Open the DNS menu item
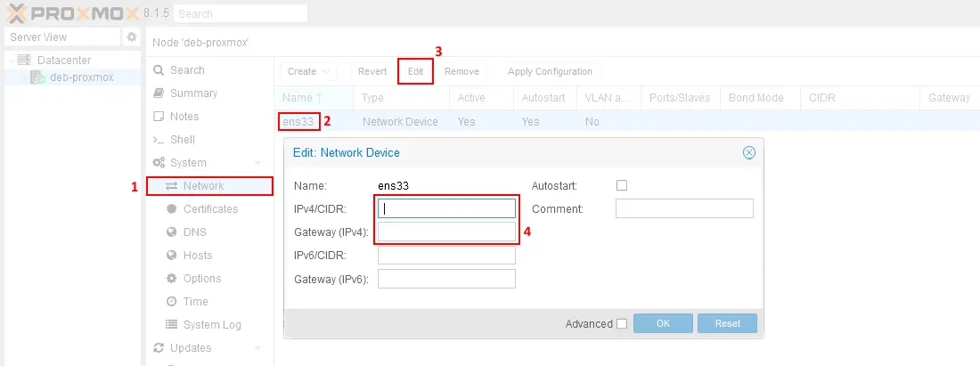The image size is (980, 366). click(x=209, y=232)
